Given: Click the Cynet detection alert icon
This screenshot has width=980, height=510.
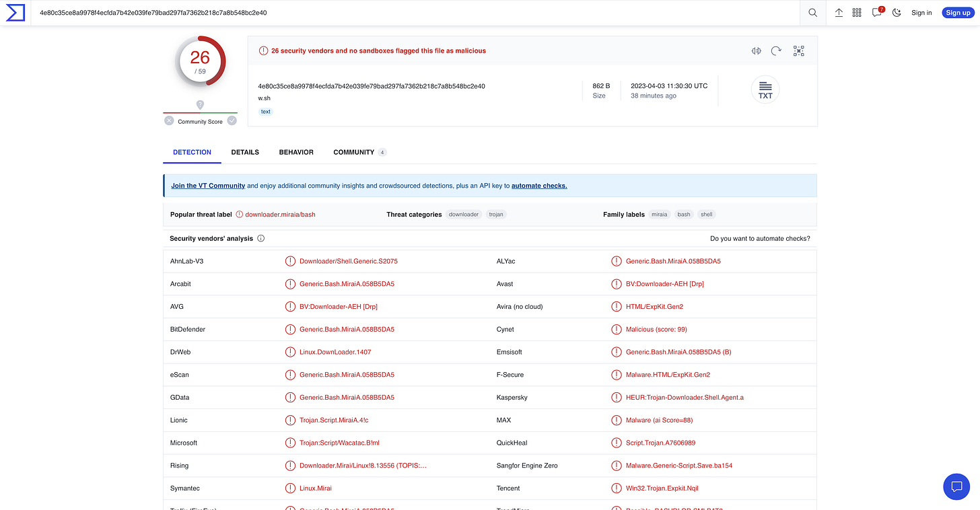Looking at the screenshot, I should pyautogui.click(x=617, y=330).
